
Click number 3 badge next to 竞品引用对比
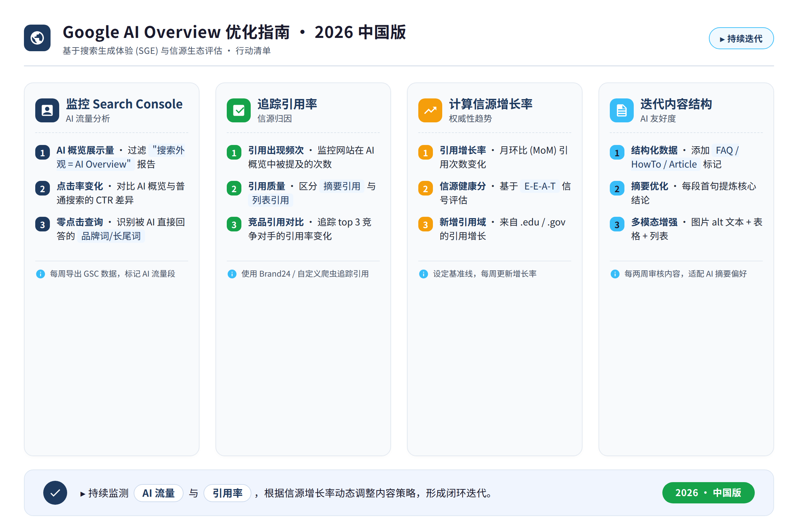tap(234, 224)
